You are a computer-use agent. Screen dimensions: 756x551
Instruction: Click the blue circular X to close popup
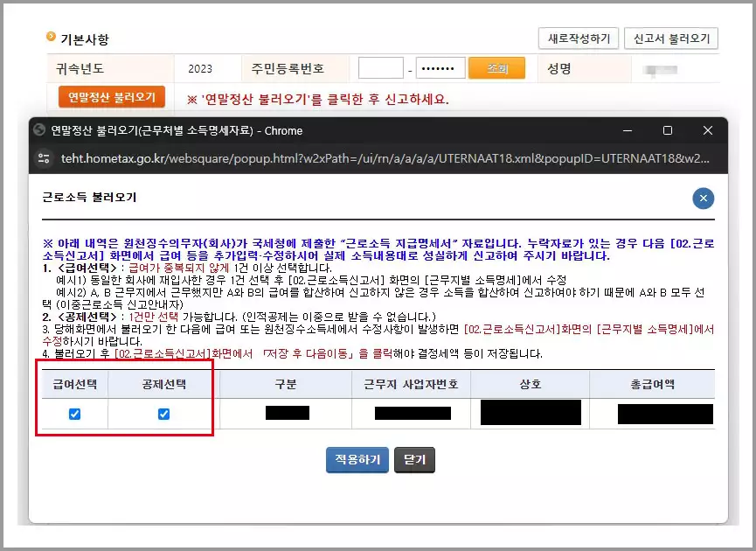[x=704, y=199]
